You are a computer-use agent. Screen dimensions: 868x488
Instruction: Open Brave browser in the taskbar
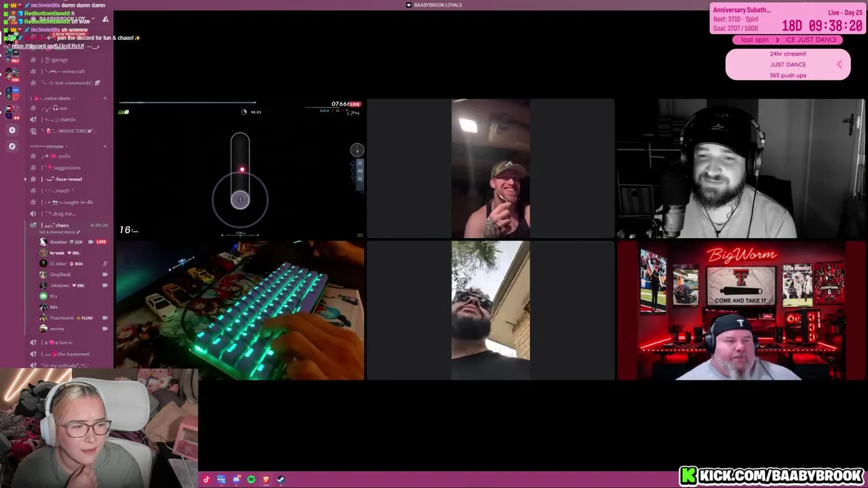(266, 480)
